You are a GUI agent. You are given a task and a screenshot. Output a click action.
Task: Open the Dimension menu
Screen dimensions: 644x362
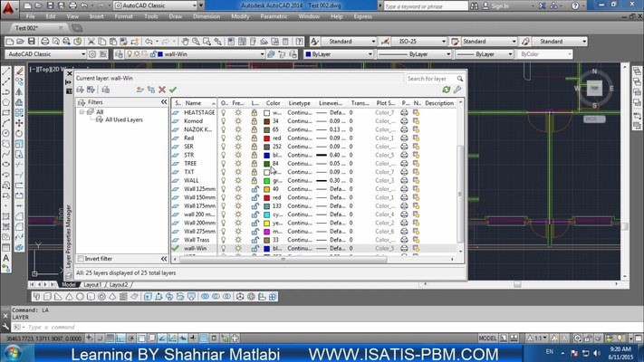click(207, 16)
